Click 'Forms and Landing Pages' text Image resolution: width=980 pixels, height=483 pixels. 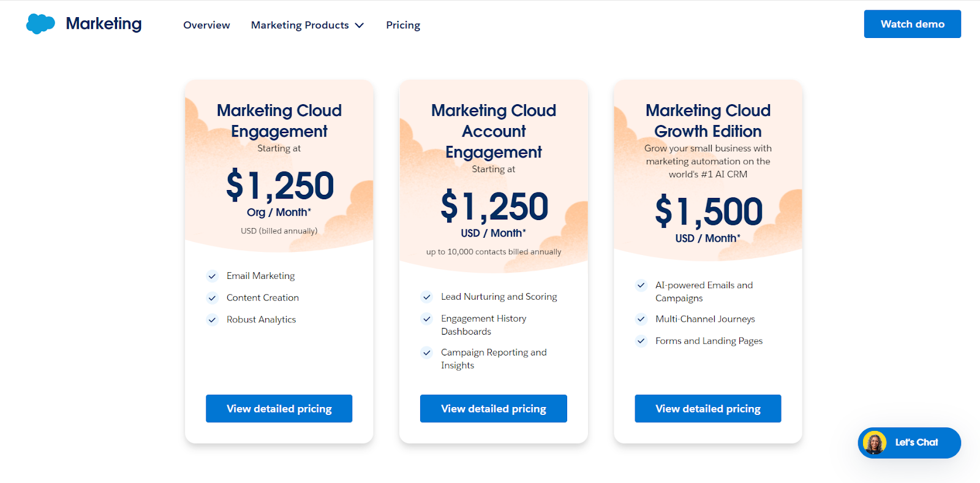point(709,341)
